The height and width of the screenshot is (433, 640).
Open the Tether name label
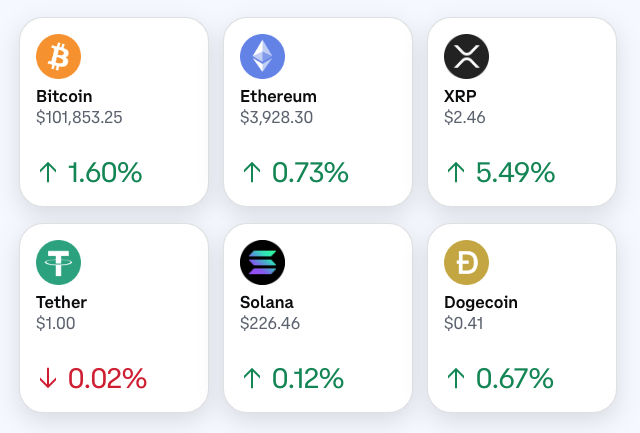coord(61,302)
